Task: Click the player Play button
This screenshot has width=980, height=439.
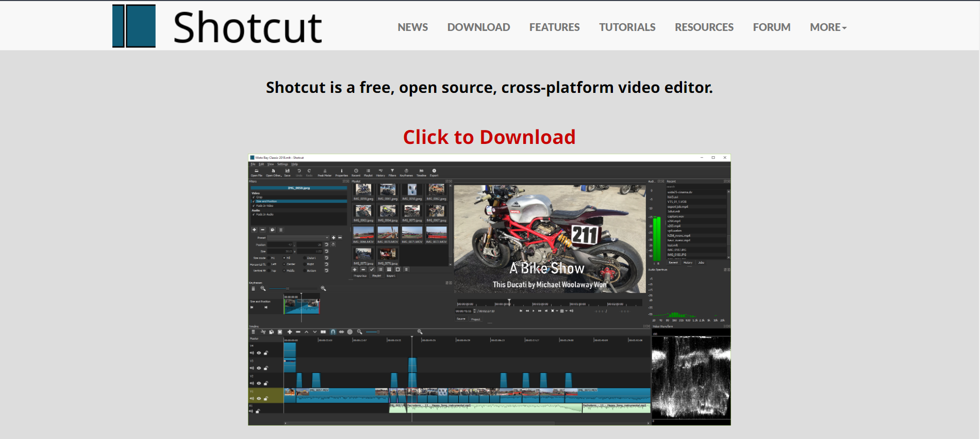Action: click(x=534, y=311)
